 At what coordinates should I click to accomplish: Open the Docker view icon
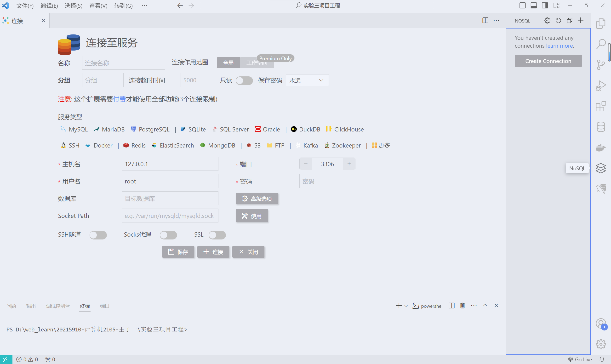pos(601,148)
